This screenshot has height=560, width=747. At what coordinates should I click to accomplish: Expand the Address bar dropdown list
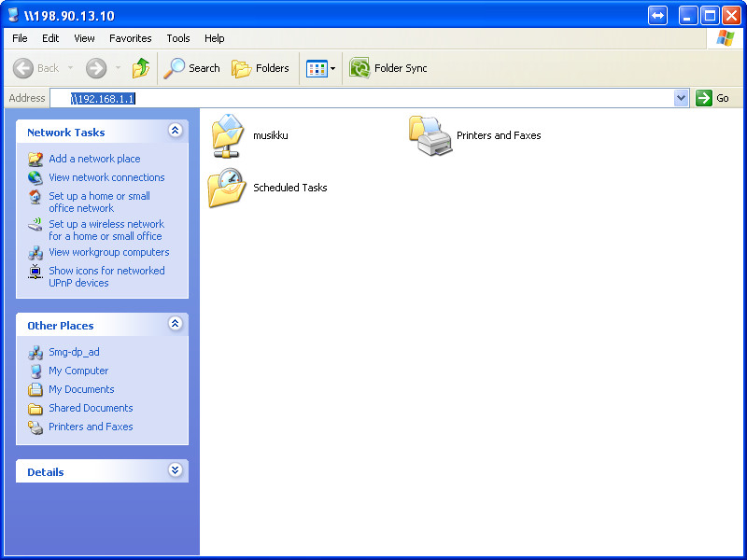pos(682,98)
